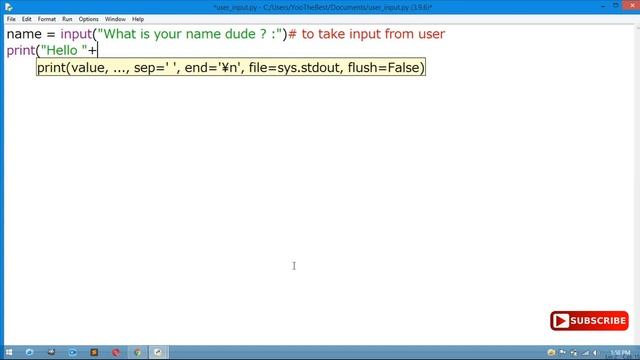Minimize the IDLE editor window
The image size is (640, 360).
(603, 6)
